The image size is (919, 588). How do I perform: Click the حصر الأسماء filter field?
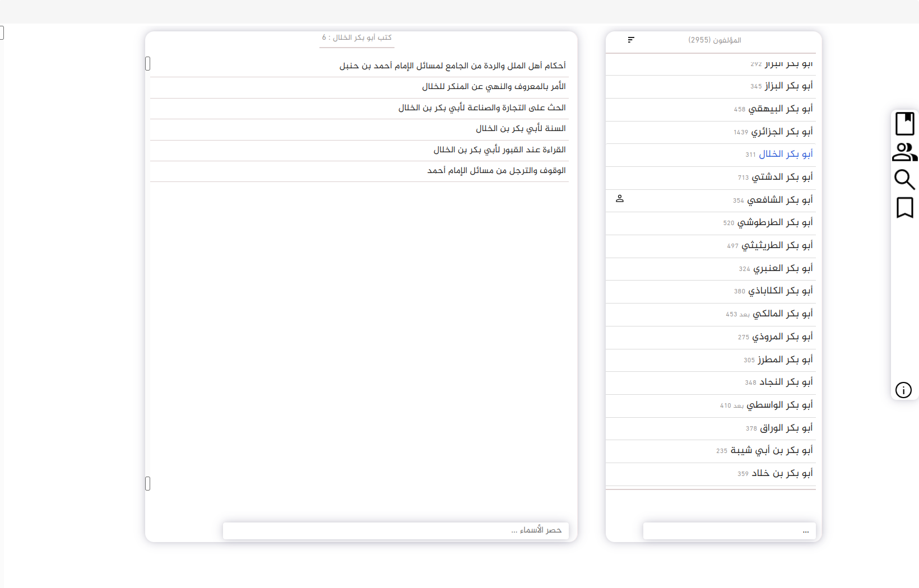[x=396, y=530]
